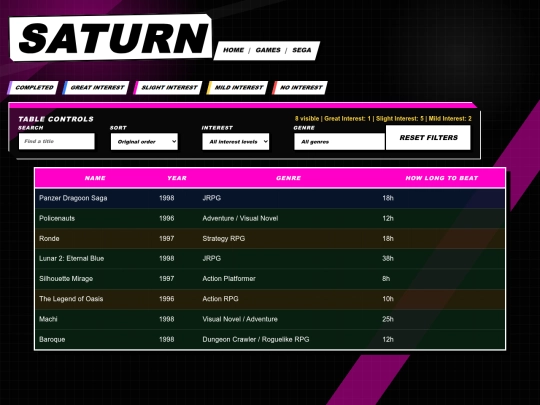
Task: Click the 1997 year in Ronde row
Action: tap(167, 238)
